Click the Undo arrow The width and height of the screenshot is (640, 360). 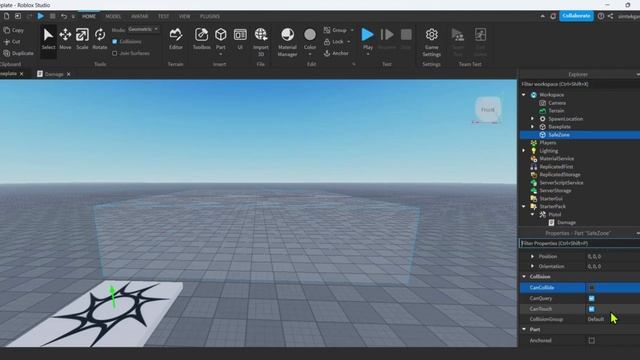tap(64, 16)
